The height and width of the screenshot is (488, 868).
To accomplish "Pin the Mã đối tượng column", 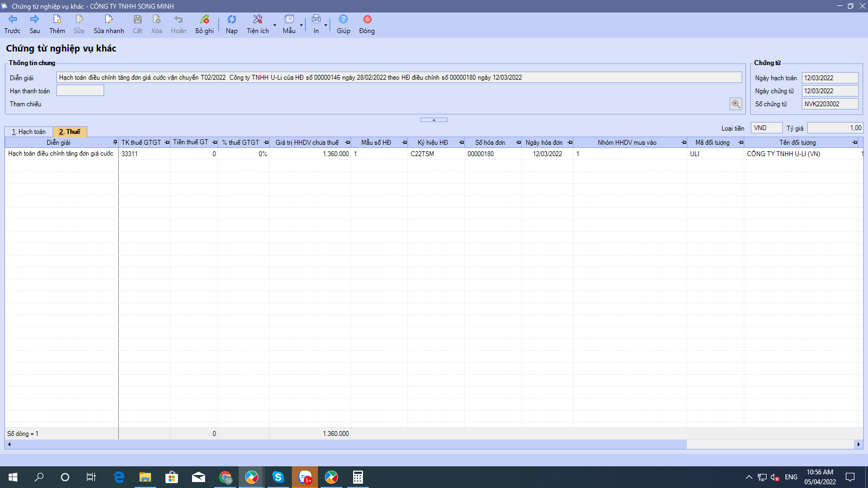I will point(741,143).
